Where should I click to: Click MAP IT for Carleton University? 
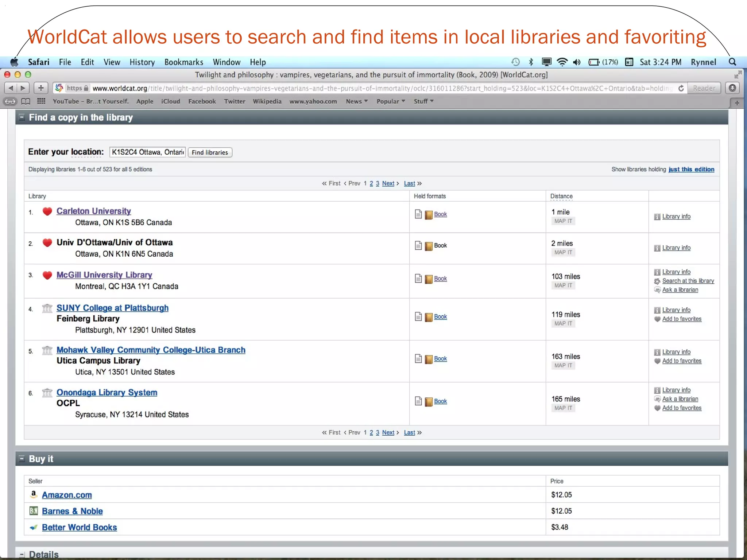pyautogui.click(x=563, y=221)
